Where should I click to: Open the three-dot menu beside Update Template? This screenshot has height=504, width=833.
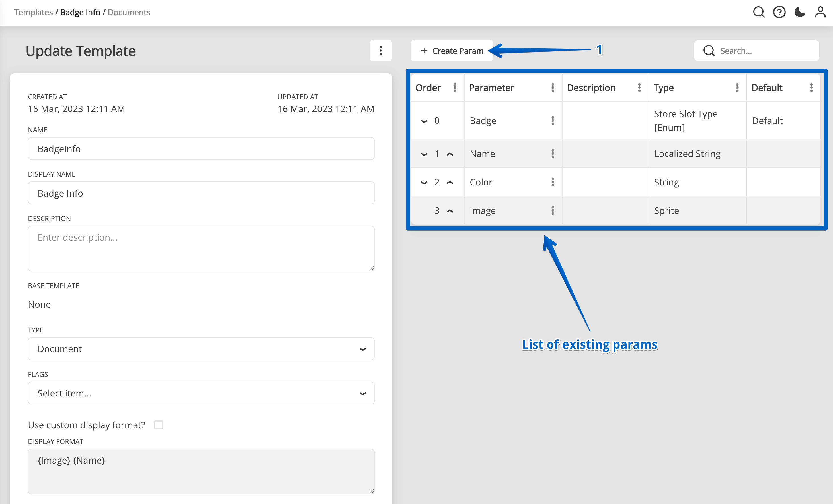point(381,51)
